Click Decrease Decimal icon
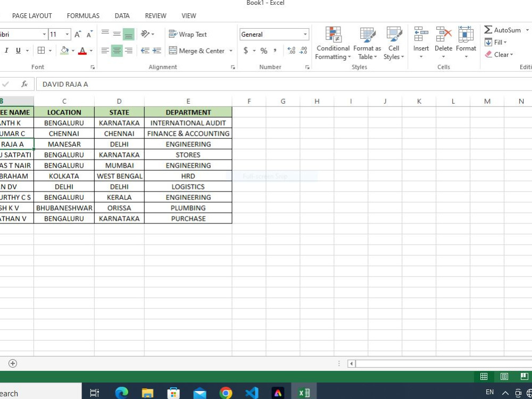This screenshot has width=532, height=399. (303, 51)
